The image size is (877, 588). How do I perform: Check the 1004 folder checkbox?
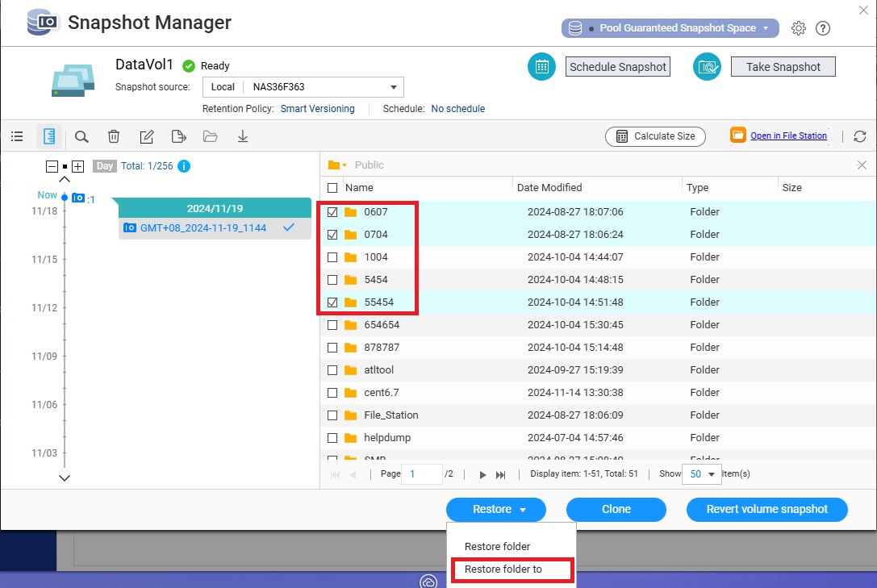332,257
